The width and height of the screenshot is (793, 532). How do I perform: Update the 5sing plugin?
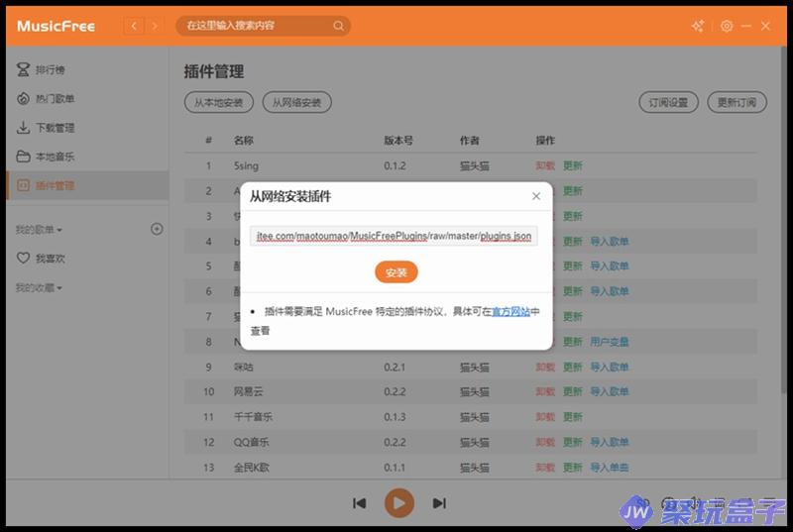coord(573,165)
